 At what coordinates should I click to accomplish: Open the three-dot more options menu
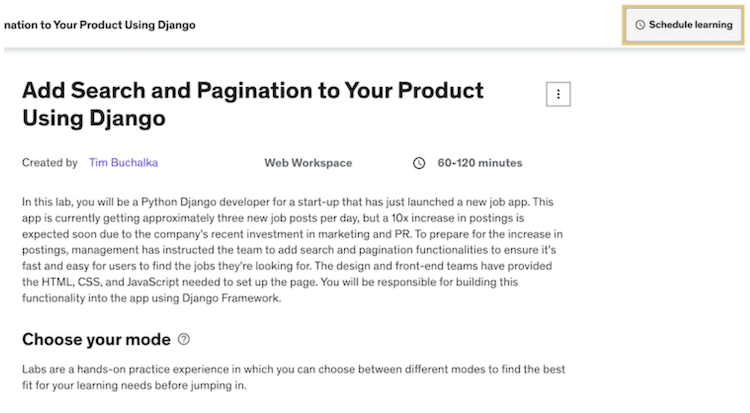pos(557,94)
